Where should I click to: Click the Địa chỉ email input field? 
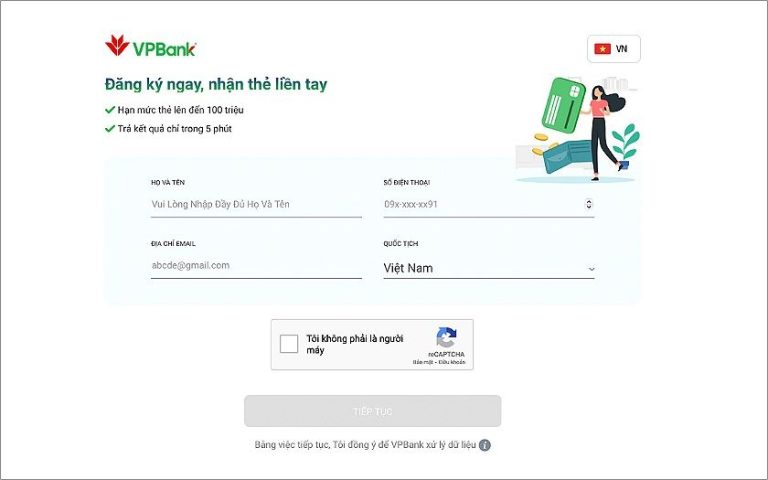(256, 265)
